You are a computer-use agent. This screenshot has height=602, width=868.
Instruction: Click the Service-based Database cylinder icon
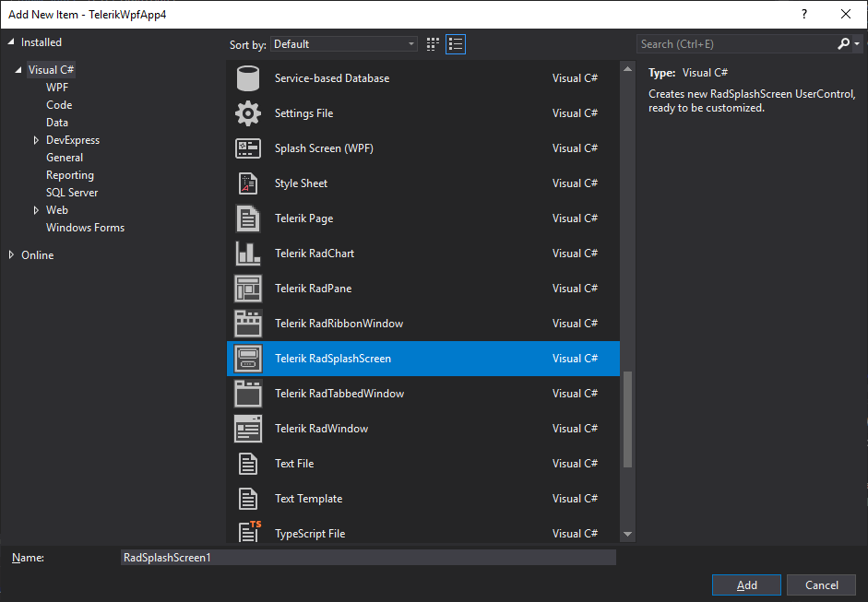(247, 77)
